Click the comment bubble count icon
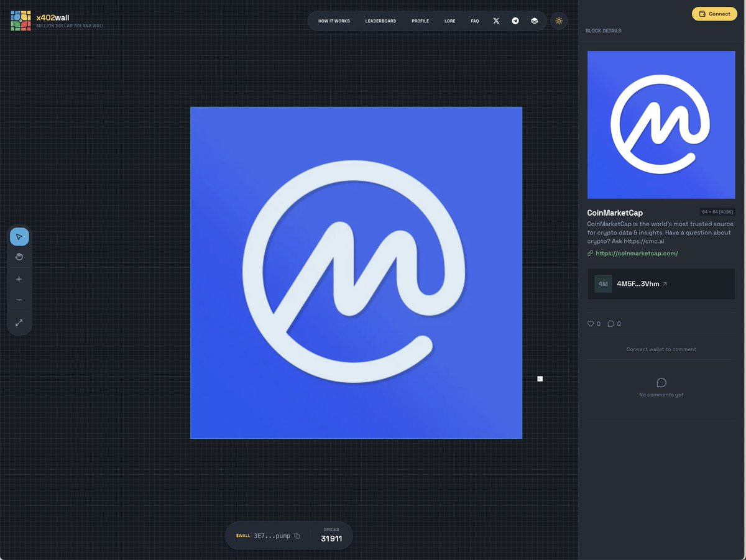Viewport: 746px width, 560px height. point(610,324)
